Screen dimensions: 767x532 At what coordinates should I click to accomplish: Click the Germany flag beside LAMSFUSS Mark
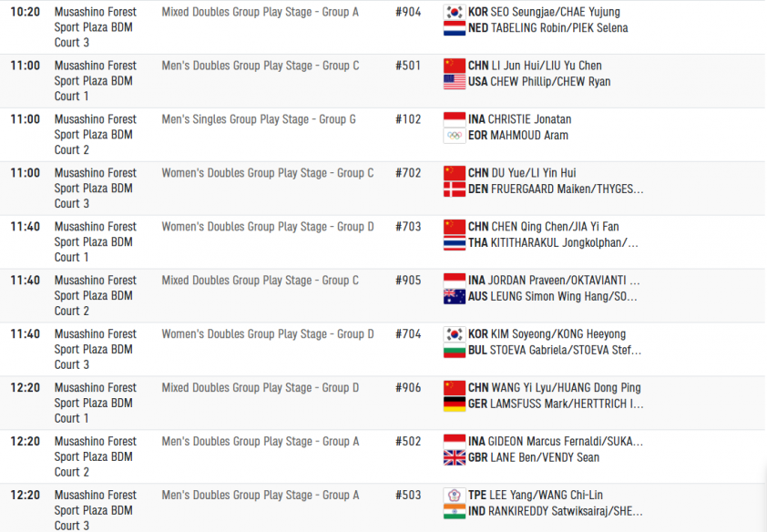click(x=454, y=404)
